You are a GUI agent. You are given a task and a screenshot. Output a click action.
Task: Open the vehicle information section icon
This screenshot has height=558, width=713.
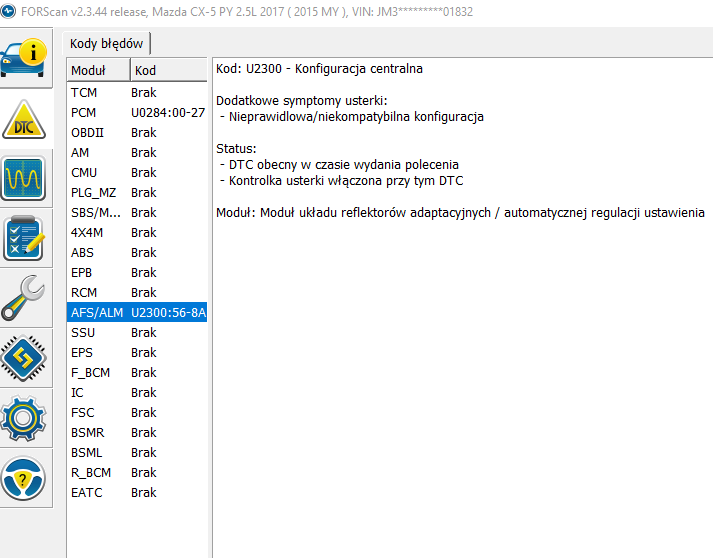tap(24, 60)
